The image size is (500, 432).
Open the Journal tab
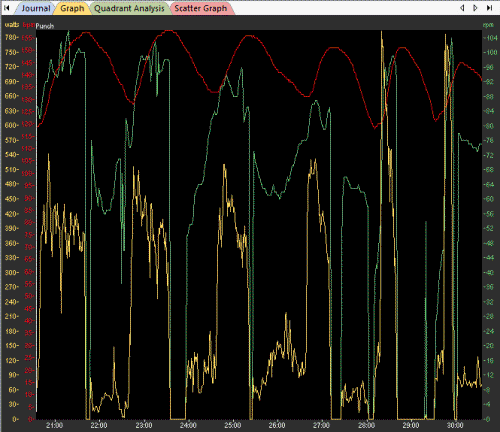pyautogui.click(x=36, y=8)
